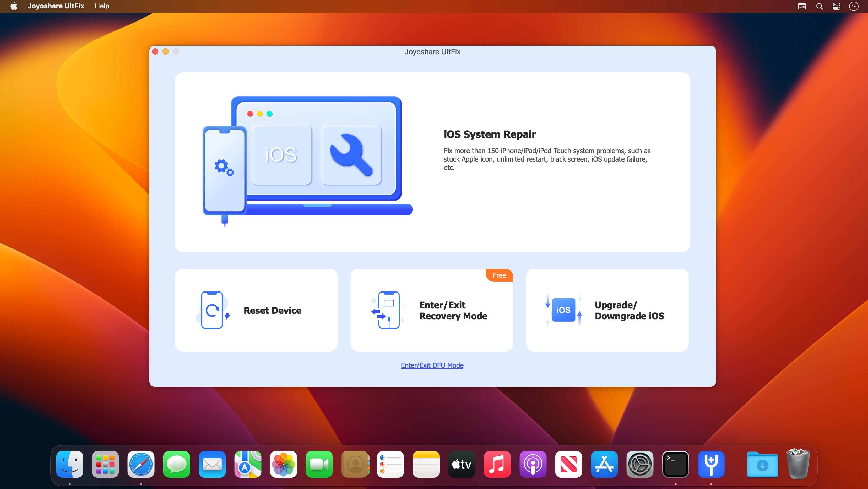Select the Reset Device card
This screenshot has height=489, width=868.
pyautogui.click(x=256, y=310)
